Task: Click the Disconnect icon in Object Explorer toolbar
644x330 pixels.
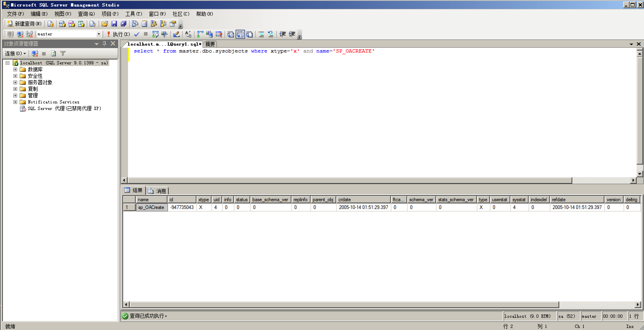Action: 35,53
